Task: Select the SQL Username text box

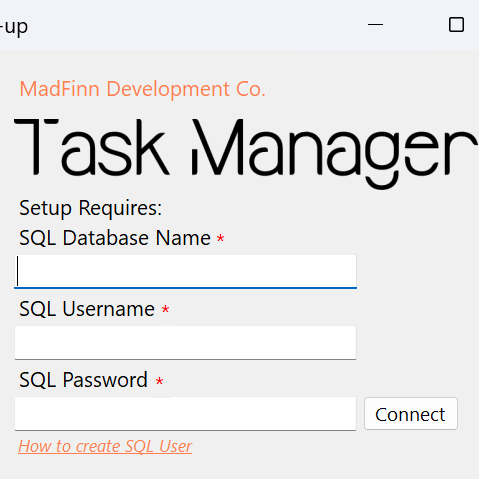Action: pyautogui.click(x=185, y=343)
